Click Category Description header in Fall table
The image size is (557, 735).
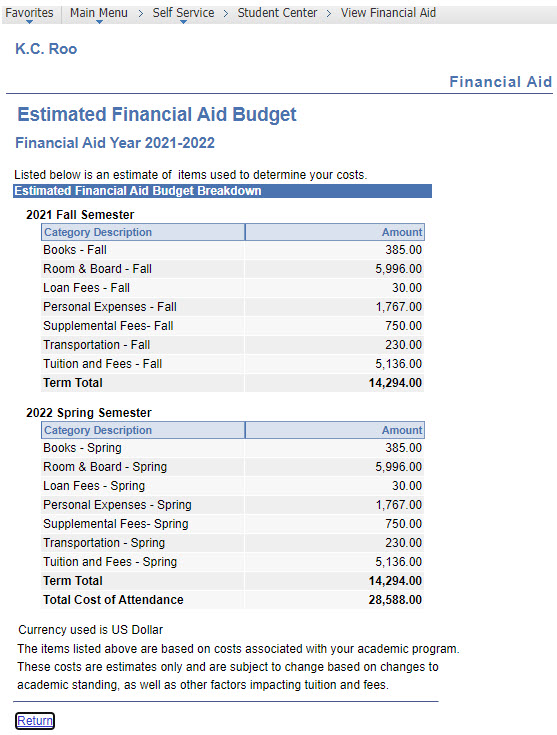coord(143,232)
